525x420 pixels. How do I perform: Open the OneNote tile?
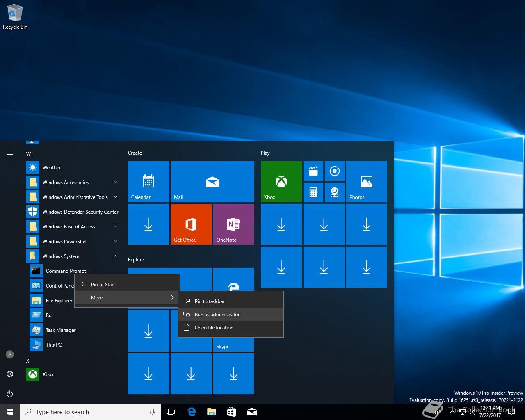coord(234,224)
